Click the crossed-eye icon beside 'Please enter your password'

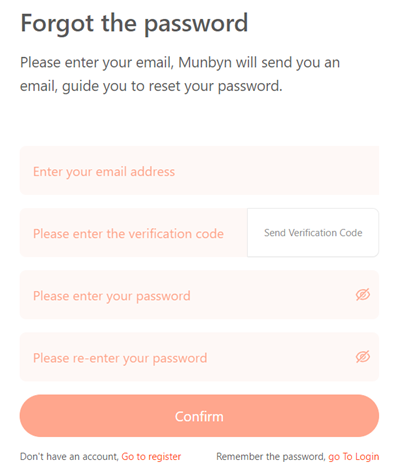[363, 295]
